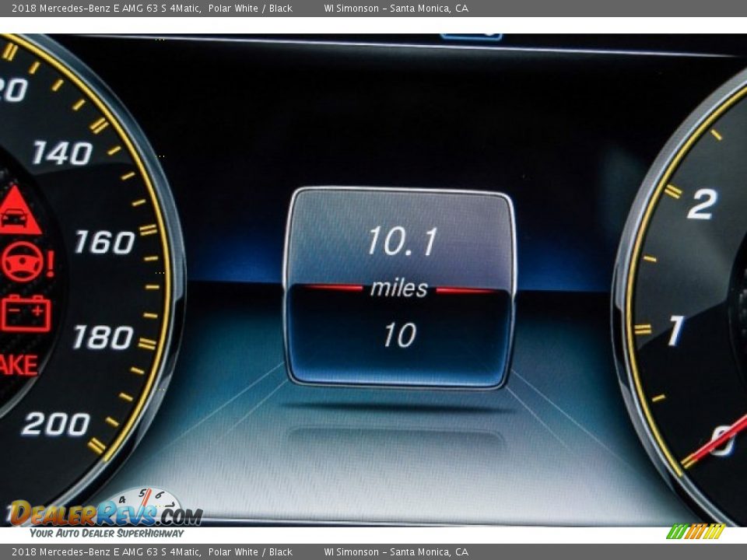Image resolution: width=747 pixels, height=560 pixels.
Task: Click the 180 mark on the speedometer
Action: [x=103, y=338]
